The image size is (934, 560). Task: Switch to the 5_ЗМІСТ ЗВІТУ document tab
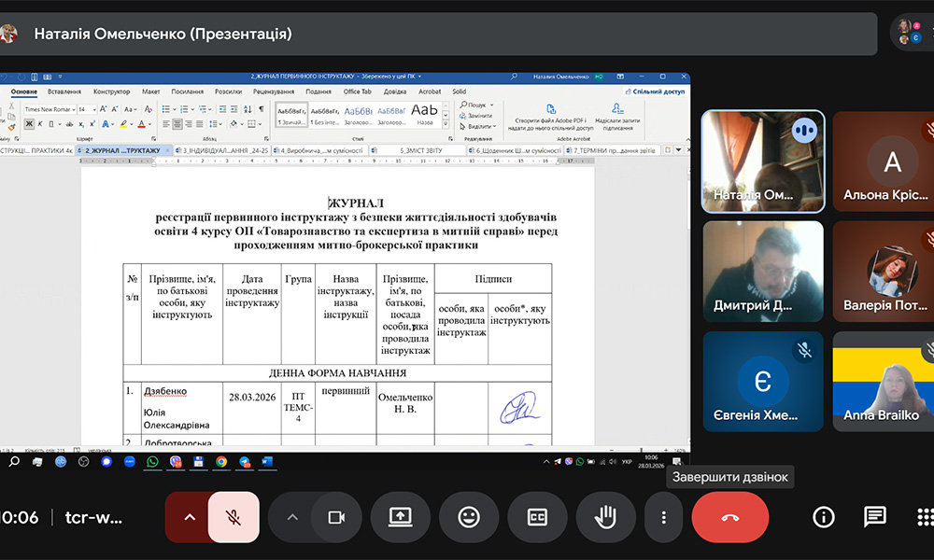point(420,149)
